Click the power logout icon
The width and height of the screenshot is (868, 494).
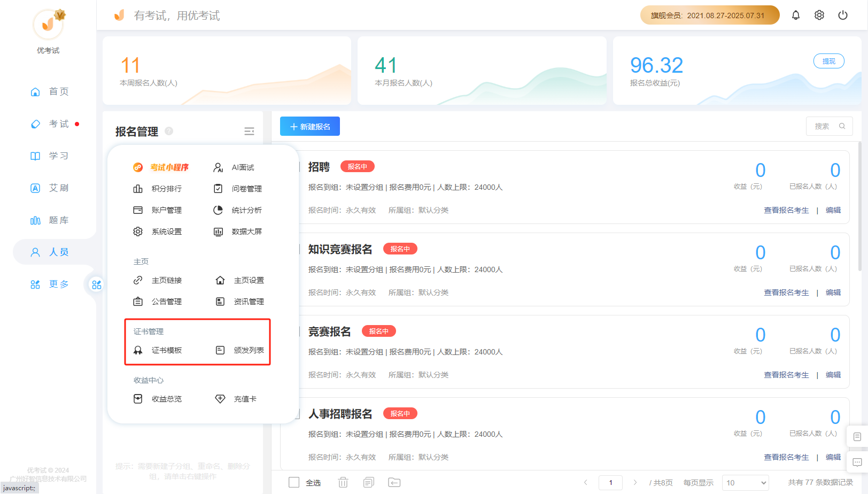(x=842, y=15)
